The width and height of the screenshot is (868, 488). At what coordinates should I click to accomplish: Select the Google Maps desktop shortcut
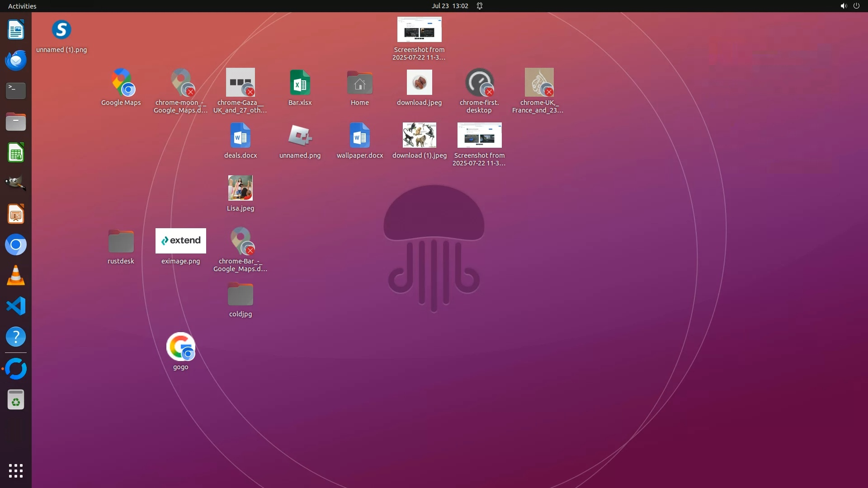point(121,83)
